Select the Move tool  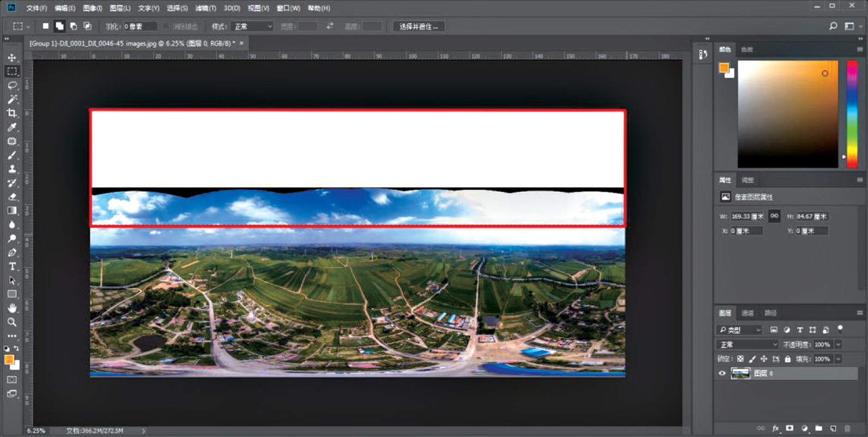[x=12, y=58]
